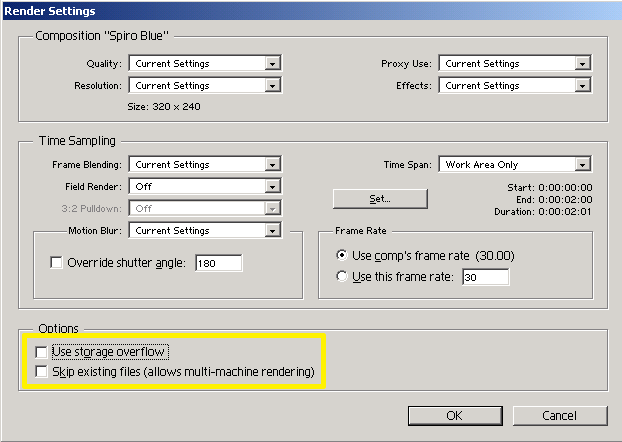Click the disabled 3:2 Pulldown dropdown
The image size is (622, 442).
point(204,208)
